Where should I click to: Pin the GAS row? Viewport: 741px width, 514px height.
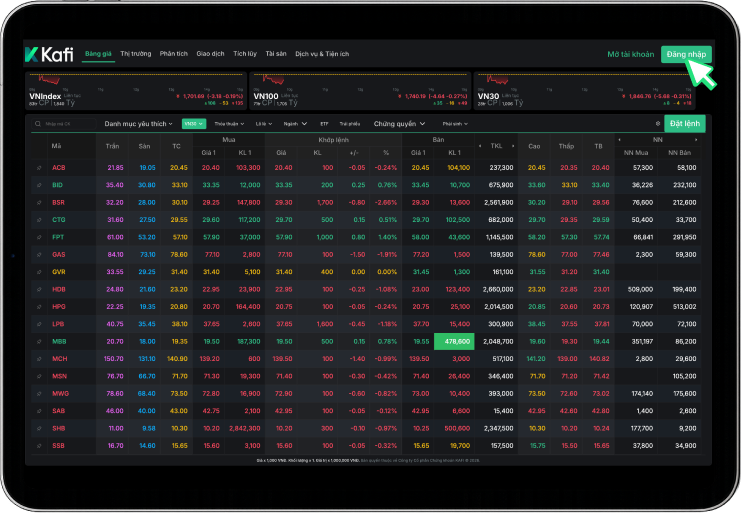coord(39,255)
